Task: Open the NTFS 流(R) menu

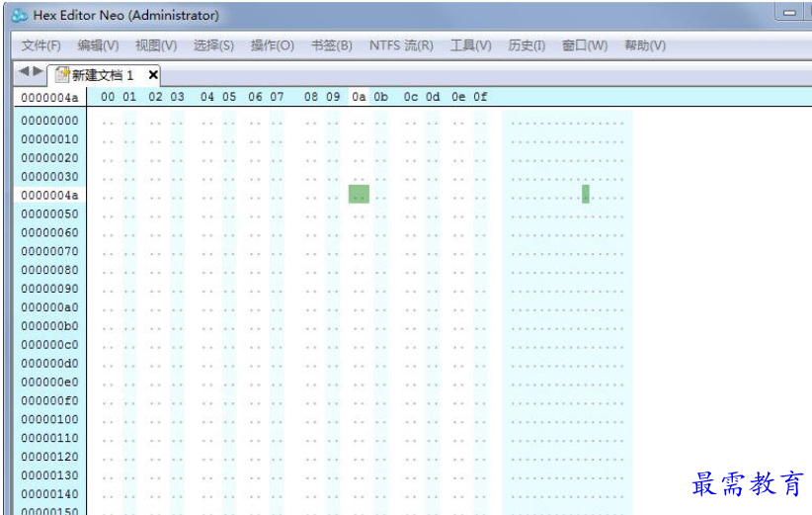Action: 401,45
